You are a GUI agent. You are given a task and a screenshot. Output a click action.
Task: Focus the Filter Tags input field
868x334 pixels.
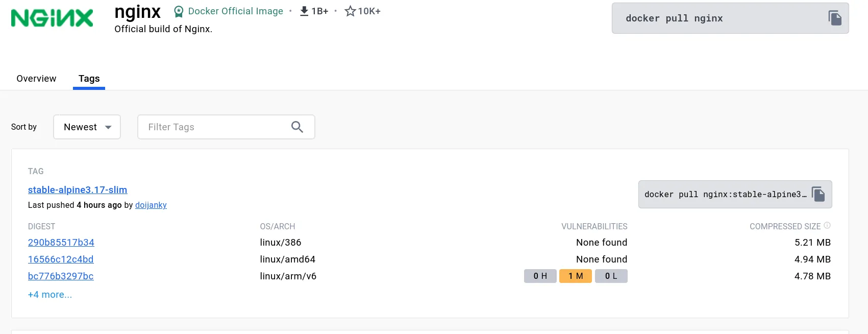[x=214, y=127]
